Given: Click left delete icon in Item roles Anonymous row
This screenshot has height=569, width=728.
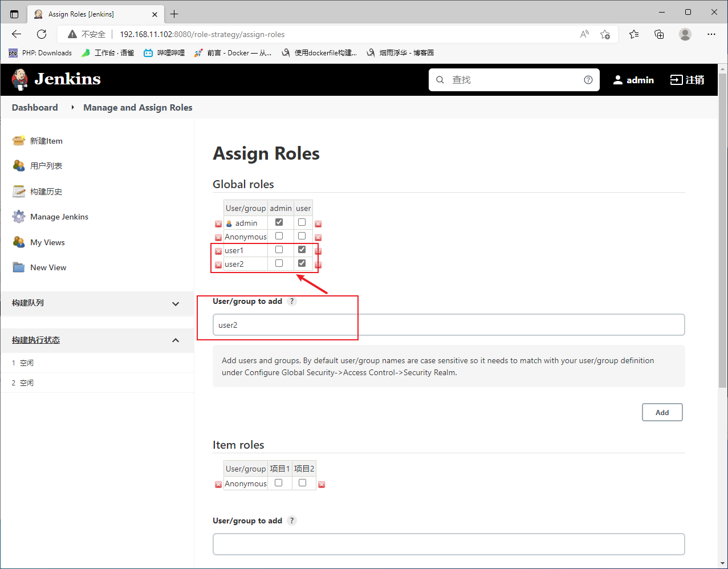Looking at the screenshot, I should coord(218,485).
